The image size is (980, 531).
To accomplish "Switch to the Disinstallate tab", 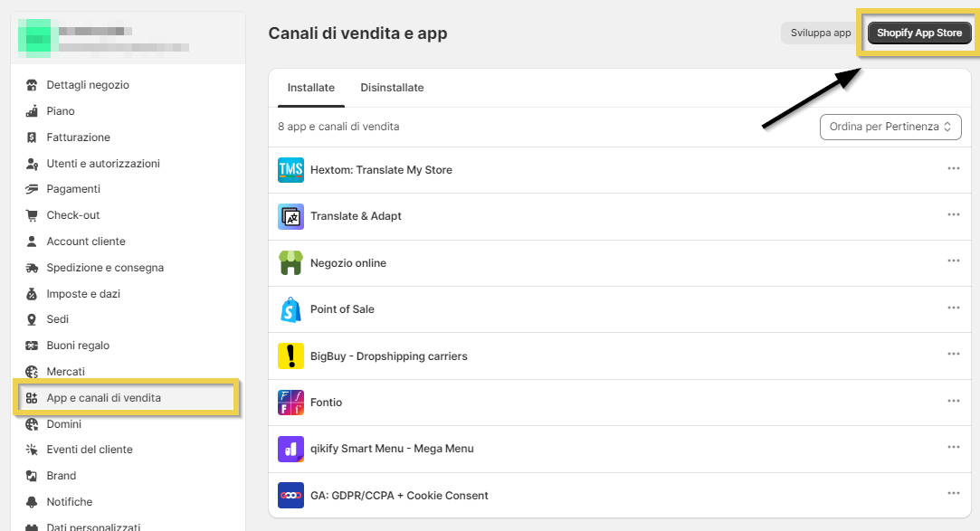I will point(392,88).
